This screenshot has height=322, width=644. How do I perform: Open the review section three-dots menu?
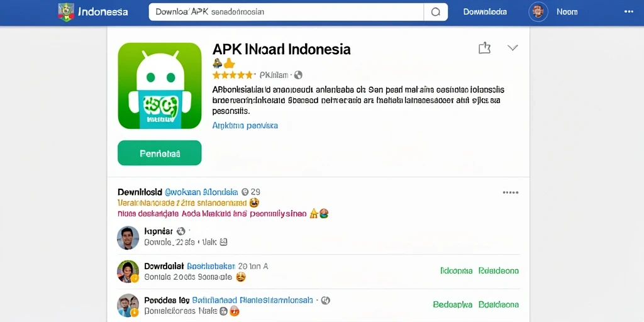(x=511, y=192)
